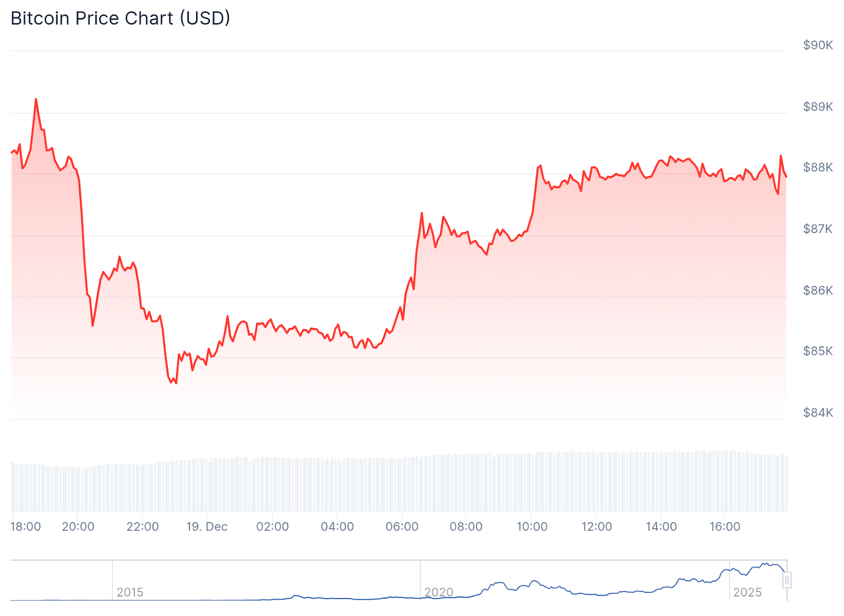The image size is (844, 616).
Task: Select the 16:00 time axis label
Action: click(x=725, y=526)
